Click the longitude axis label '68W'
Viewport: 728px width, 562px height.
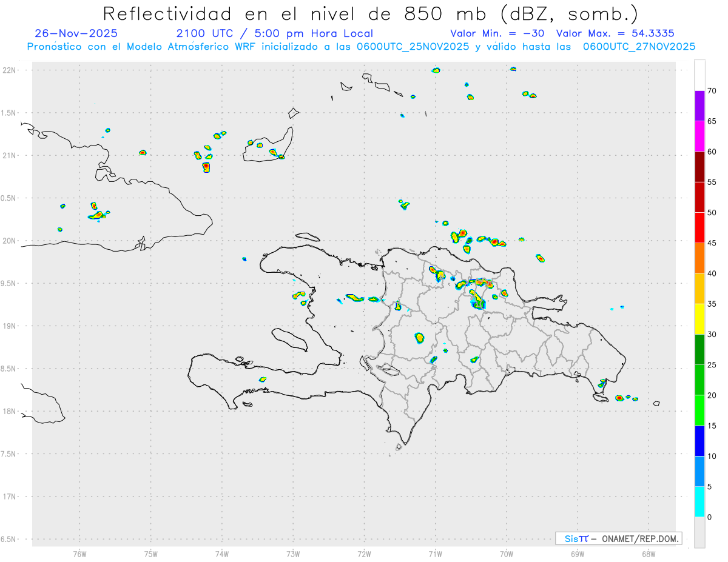pos(649,553)
